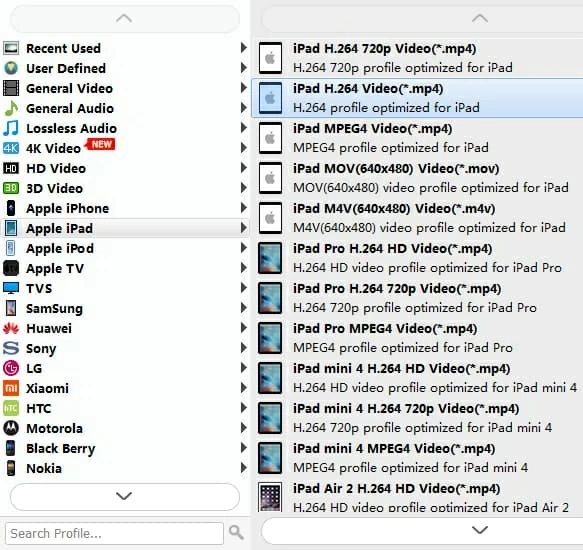The width and height of the screenshot is (583, 550).
Task: Click the SamSung phone icon
Action: pyautogui.click(x=11, y=309)
